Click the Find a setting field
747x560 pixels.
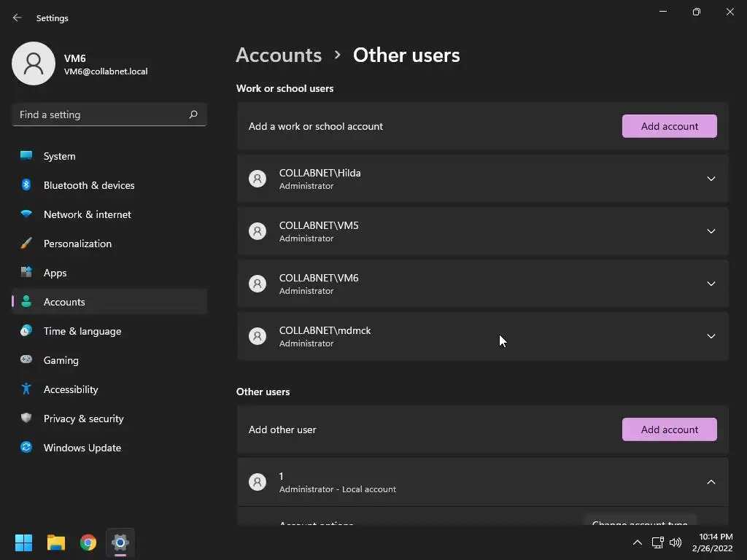coord(102,114)
